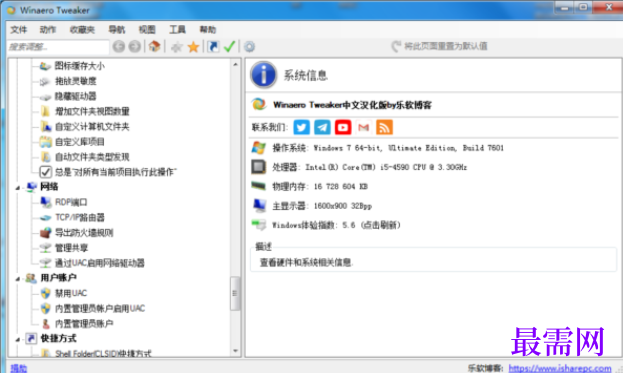623x373 pixels.
Task: Select 通过UAC启用网络驱动器 tree item
Action: coord(99,263)
